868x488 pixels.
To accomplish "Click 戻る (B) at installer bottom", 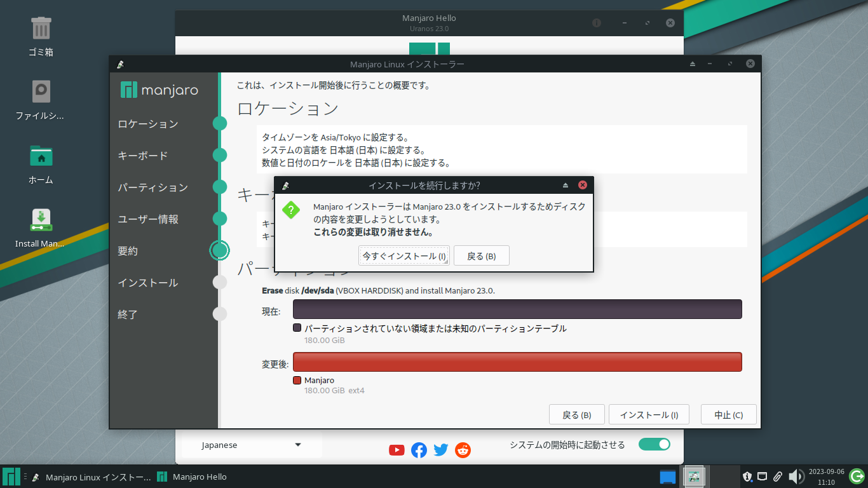I will click(577, 415).
